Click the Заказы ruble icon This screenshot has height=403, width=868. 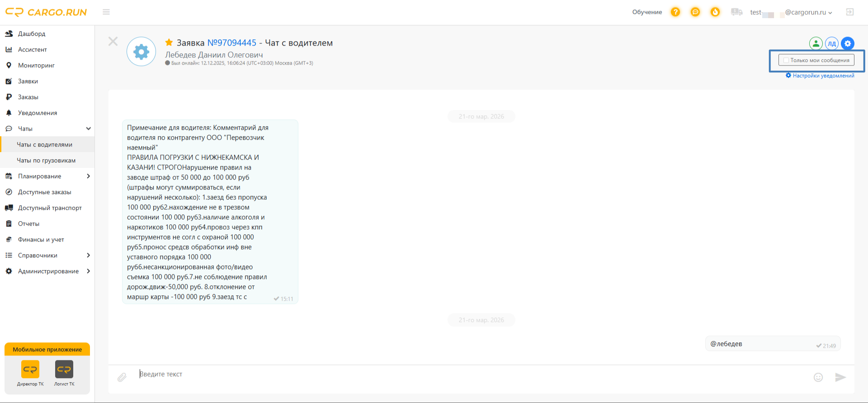[9, 97]
